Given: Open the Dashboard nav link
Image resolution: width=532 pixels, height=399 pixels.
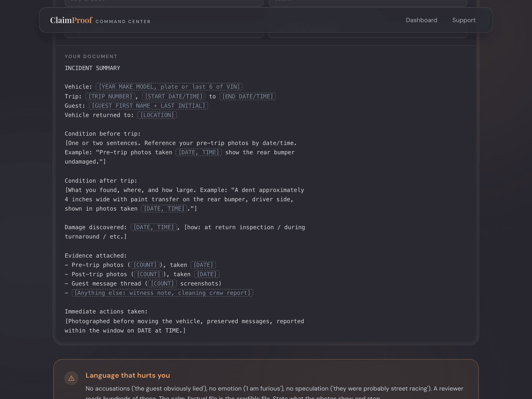Looking at the screenshot, I should click(x=421, y=20).
